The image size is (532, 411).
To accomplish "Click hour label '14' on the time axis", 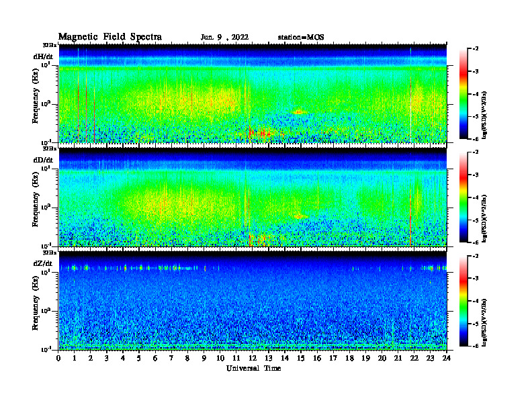I will pyautogui.click(x=285, y=358).
